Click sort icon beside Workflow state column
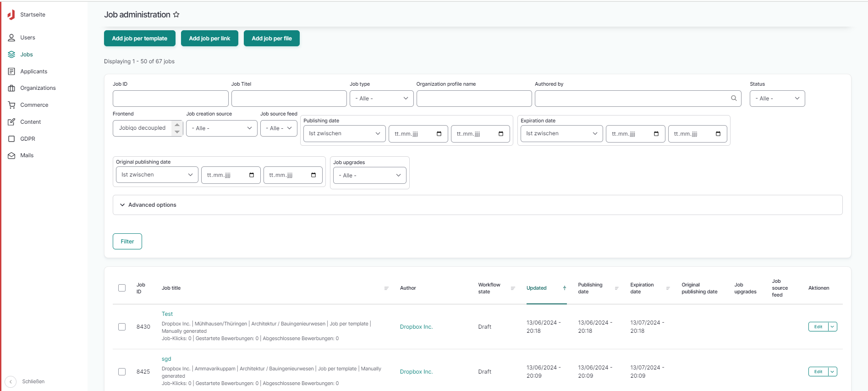 513,288
